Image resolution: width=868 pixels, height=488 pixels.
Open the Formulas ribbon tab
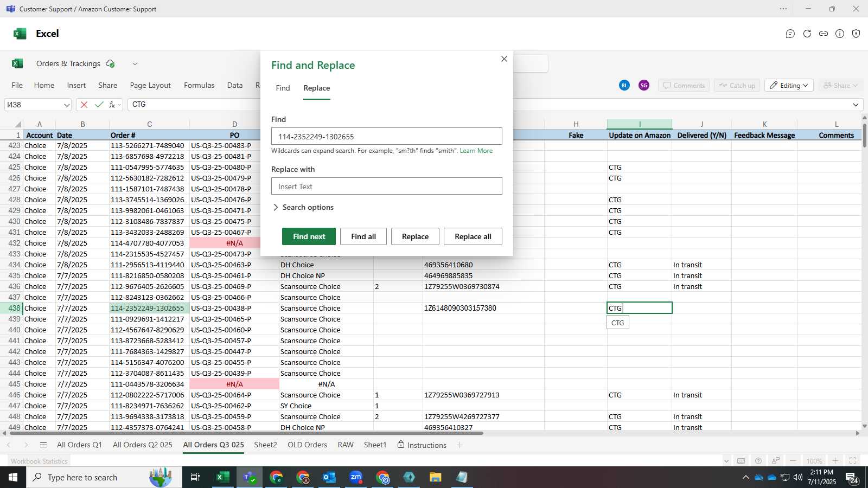(199, 85)
